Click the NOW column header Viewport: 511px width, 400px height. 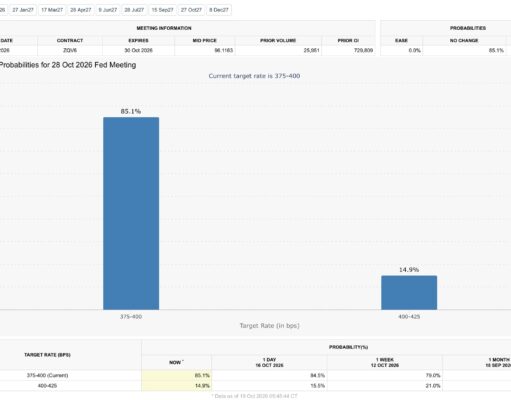[x=176, y=362]
